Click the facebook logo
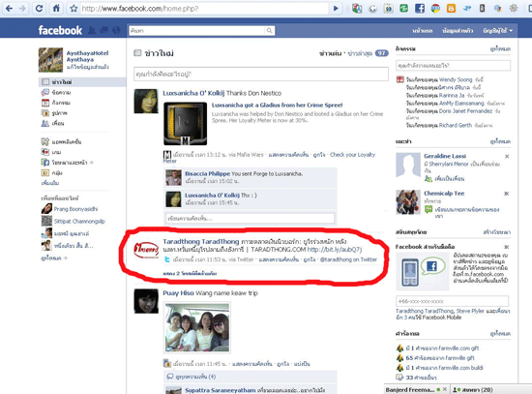This screenshot has width=532, height=394. pos(60,30)
